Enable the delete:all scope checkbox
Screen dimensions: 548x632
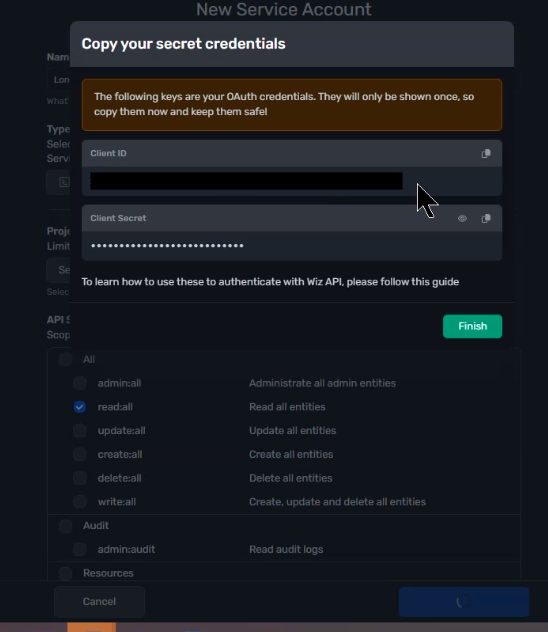click(80, 478)
